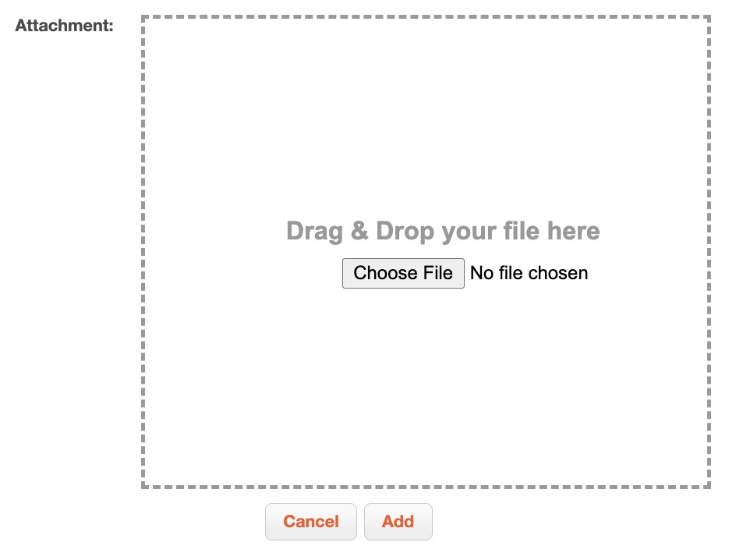Click the word "Drop" in the drop zone
This screenshot has height=560, width=736.
coord(405,231)
